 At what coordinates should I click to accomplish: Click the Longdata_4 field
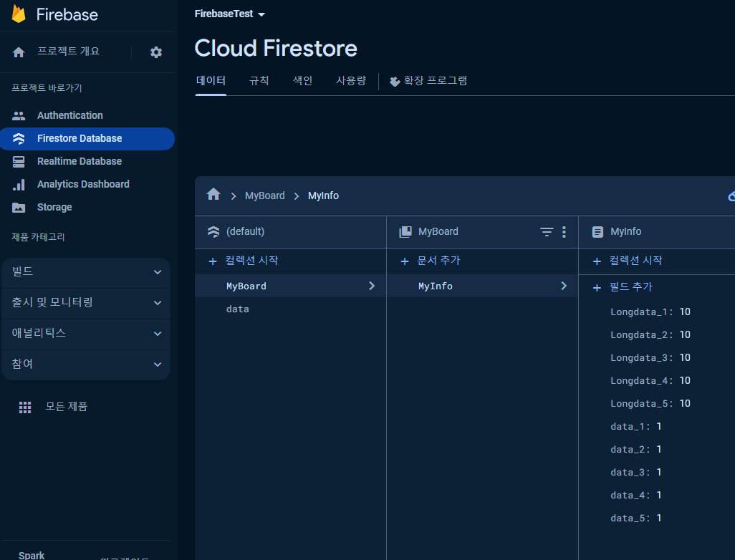[650, 381]
